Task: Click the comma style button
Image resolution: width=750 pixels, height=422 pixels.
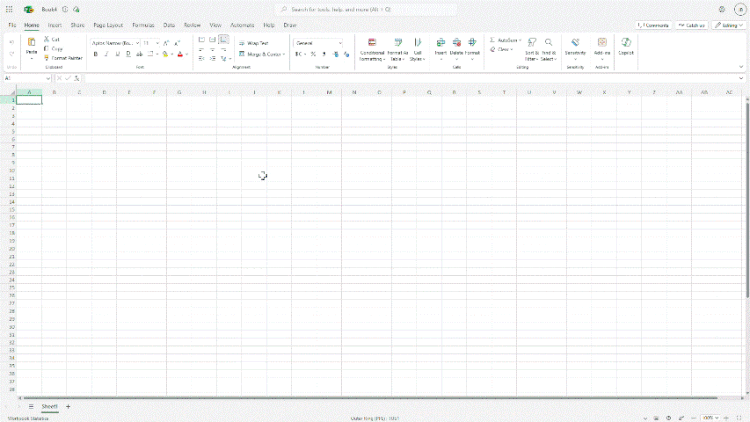Action: click(324, 54)
